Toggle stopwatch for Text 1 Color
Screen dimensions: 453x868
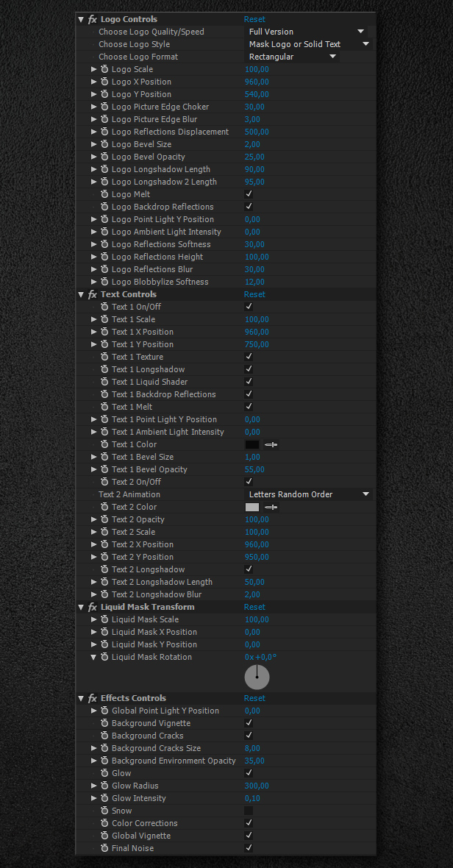point(104,444)
